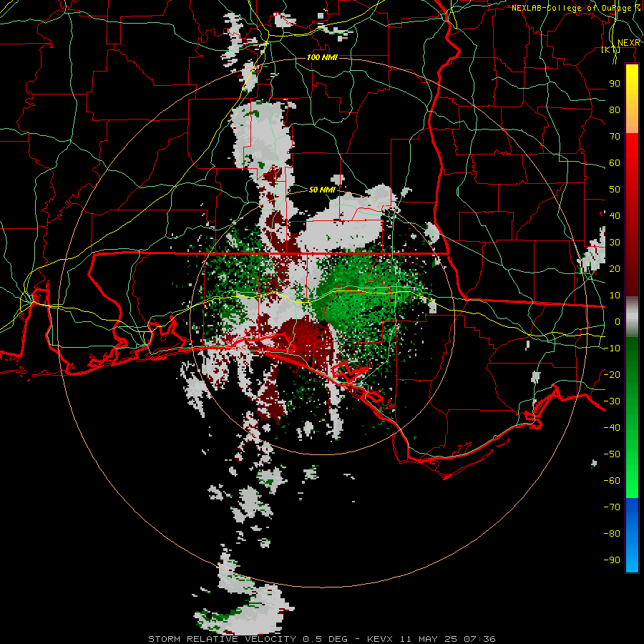Click the "NEXR" label above the scale
This screenshot has height=644, width=644.
[629, 43]
